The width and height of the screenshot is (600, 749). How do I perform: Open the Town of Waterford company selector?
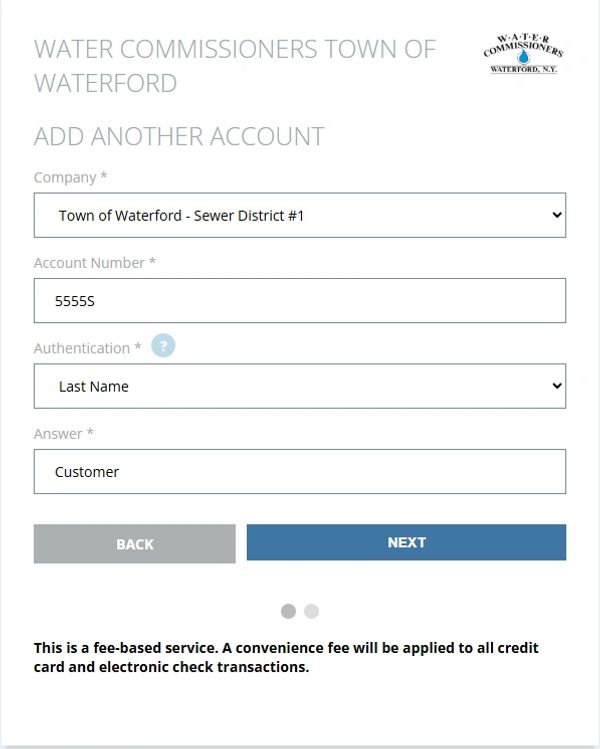point(300,215)
